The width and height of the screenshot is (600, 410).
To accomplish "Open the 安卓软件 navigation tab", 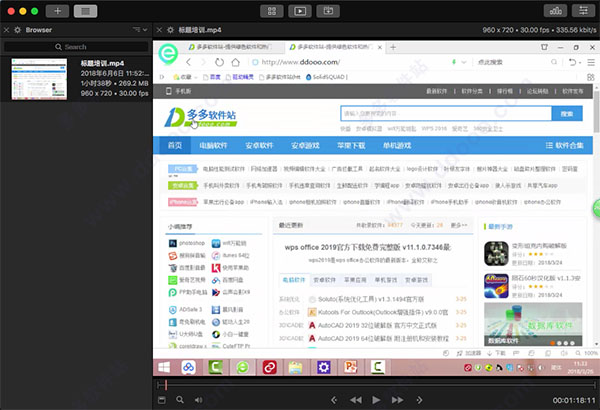I will click(259, 145).
